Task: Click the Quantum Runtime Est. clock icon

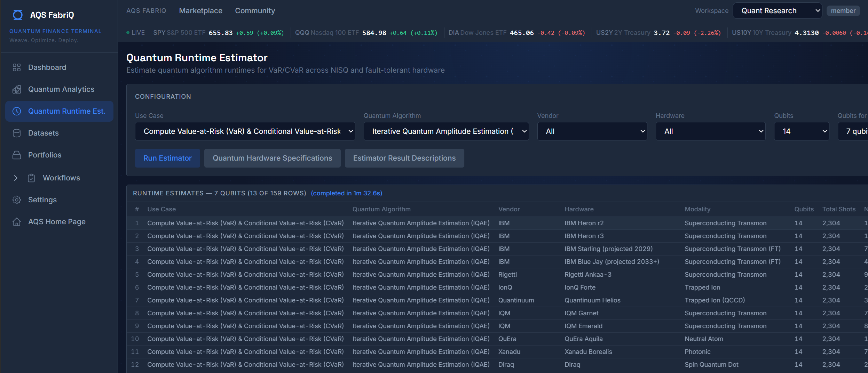Action: click(17, 111)
